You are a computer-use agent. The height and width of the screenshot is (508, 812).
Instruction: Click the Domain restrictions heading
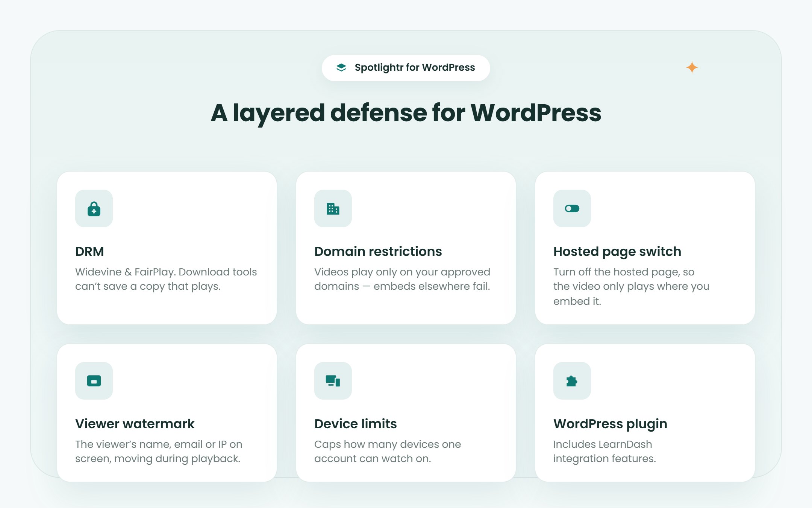378,251
